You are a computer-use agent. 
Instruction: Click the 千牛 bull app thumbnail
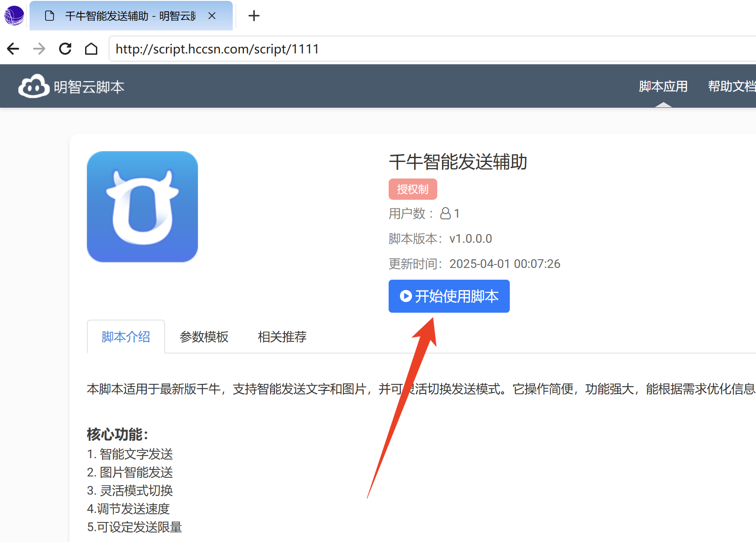point(142,207)
